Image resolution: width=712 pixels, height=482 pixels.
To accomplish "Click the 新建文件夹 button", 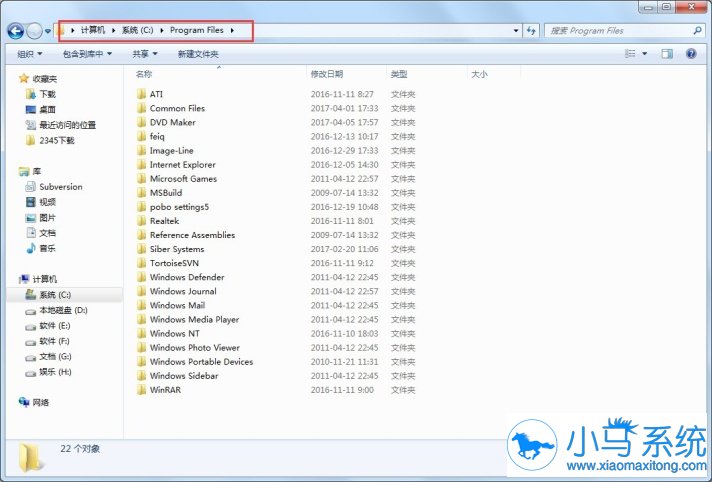I will [198, 54].
